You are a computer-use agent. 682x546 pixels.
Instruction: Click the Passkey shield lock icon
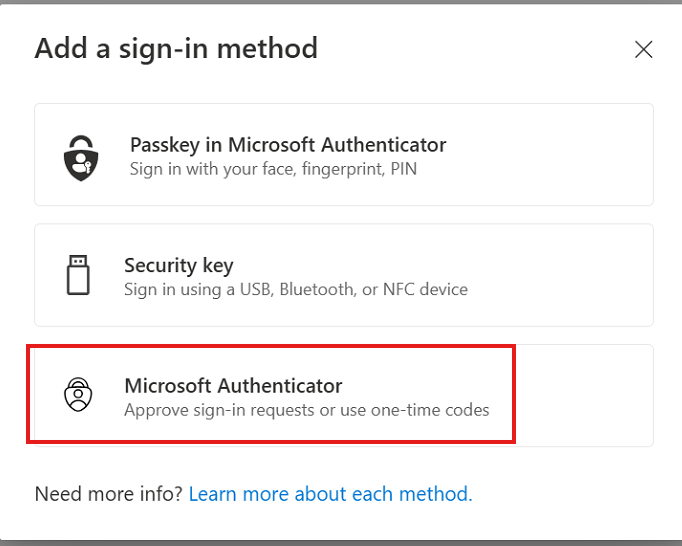click(x=80, y=155)
